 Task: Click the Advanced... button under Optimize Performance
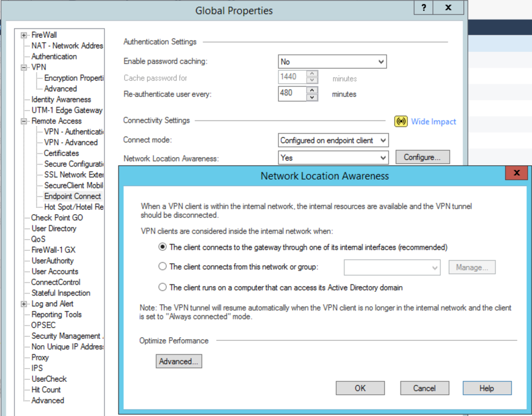(179, 361)
